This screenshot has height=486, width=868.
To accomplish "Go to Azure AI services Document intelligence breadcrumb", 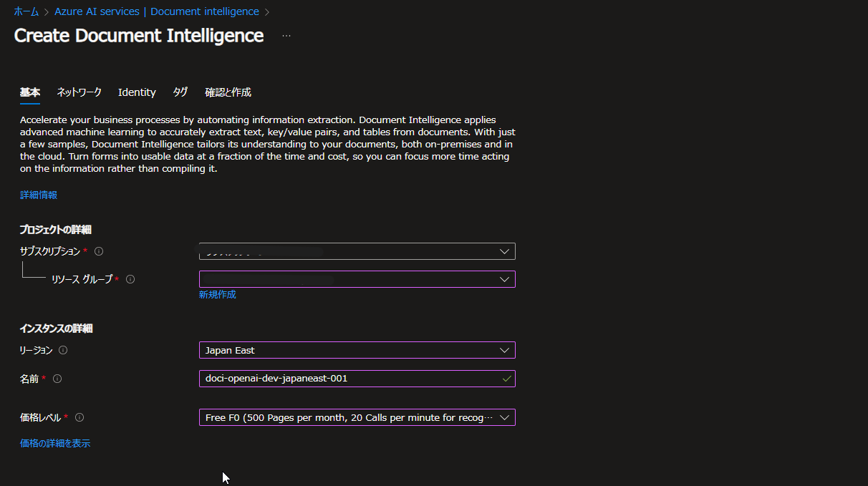I will point(157,11).
